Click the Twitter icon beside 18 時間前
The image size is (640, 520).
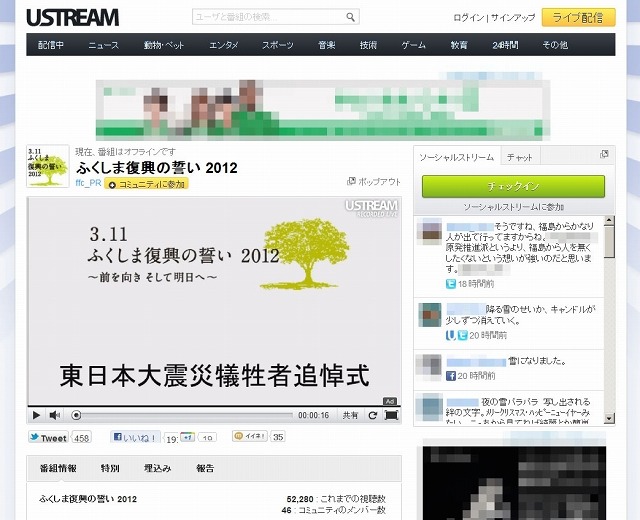point(451,284)
